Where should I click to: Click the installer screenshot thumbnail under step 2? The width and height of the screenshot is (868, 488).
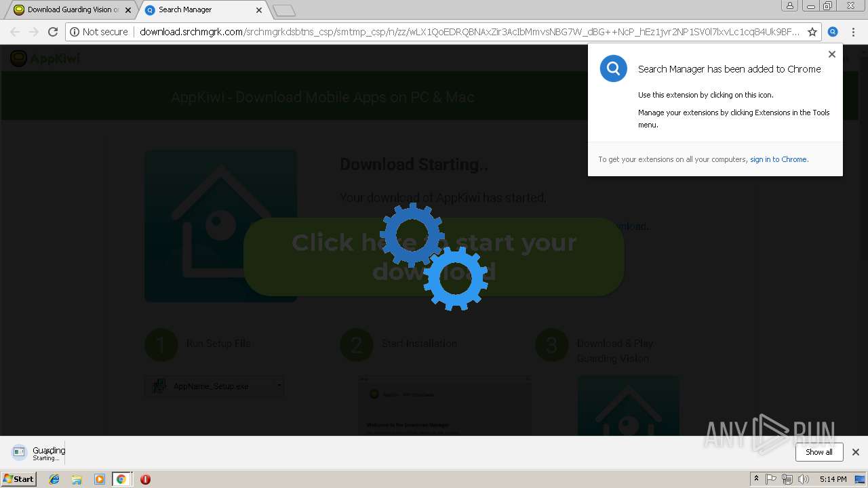445,405
